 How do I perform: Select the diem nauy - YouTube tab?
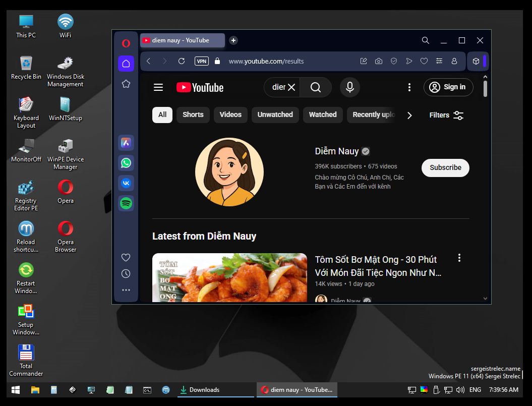point(183,40)
